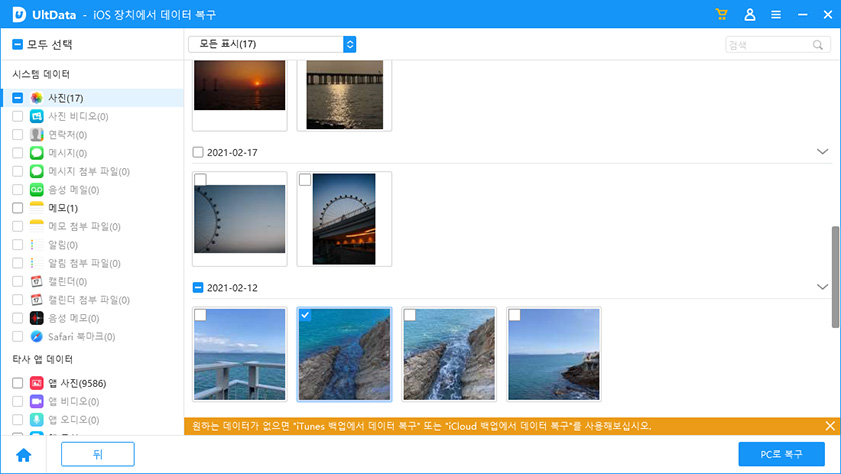This screenshot has width=841, height=474.
Task: Open the user account icon
Action: [750, 14]
